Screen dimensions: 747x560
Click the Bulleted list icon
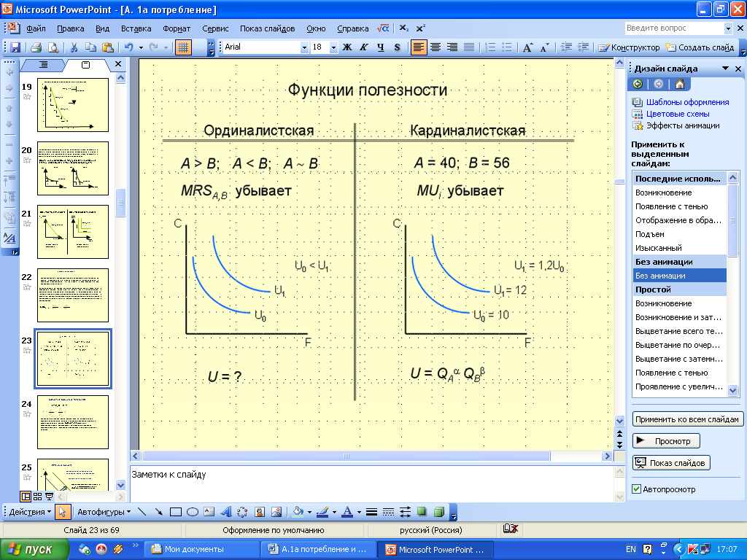tap(507, 47)
